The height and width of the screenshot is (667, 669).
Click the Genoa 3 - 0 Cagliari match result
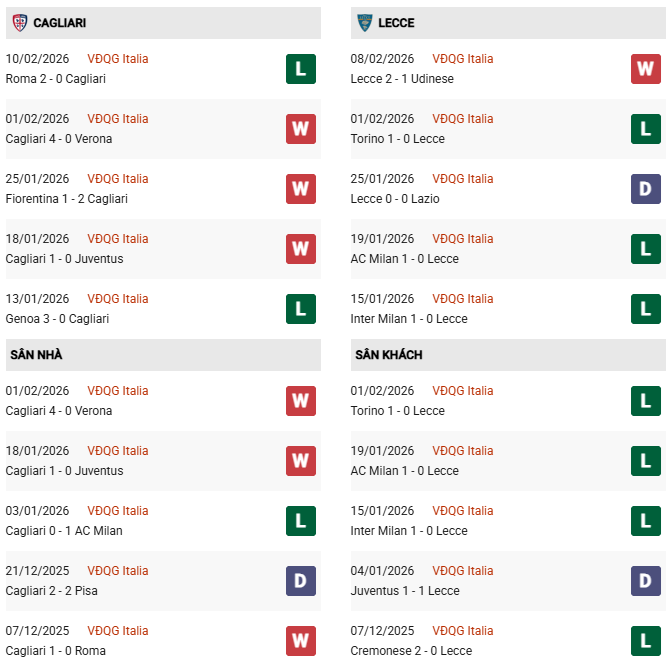57,319
